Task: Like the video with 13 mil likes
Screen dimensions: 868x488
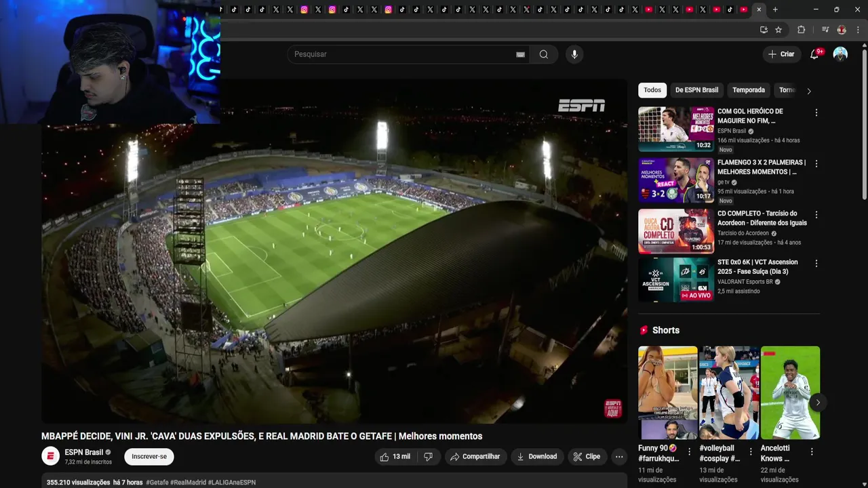Action: [395, 457]
